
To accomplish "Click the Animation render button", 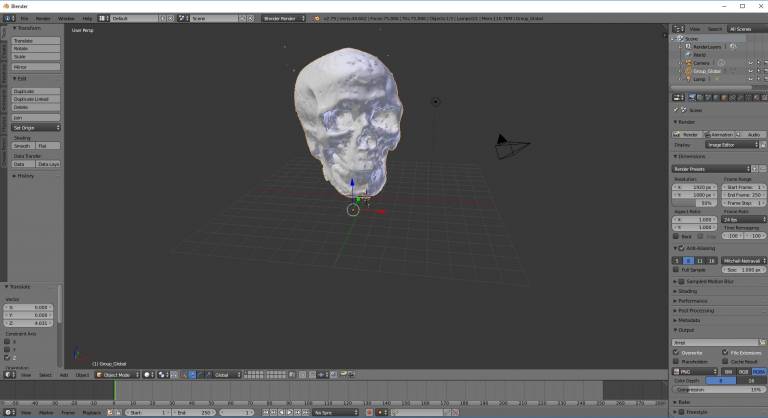I will pyautogui.click(x=720, y=134).
